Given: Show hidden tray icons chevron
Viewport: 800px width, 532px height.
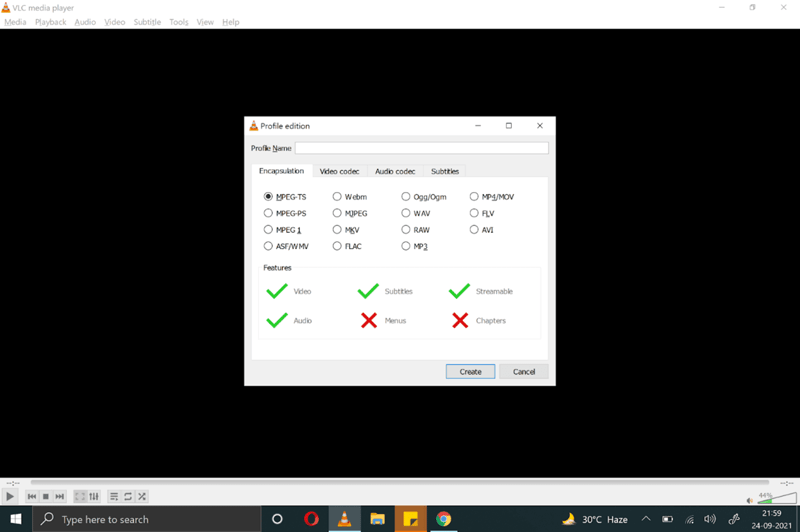Looking at the screenshot, I should pos(646,519).
